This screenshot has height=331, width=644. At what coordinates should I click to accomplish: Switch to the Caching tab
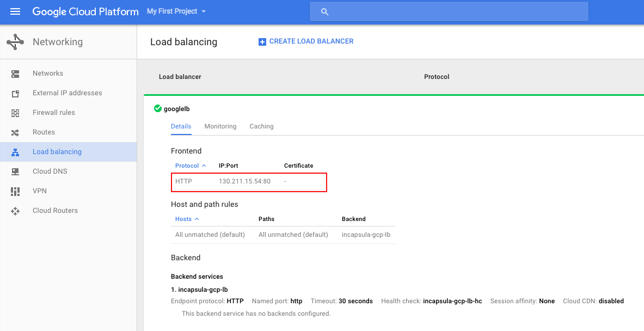coord(261,126)
